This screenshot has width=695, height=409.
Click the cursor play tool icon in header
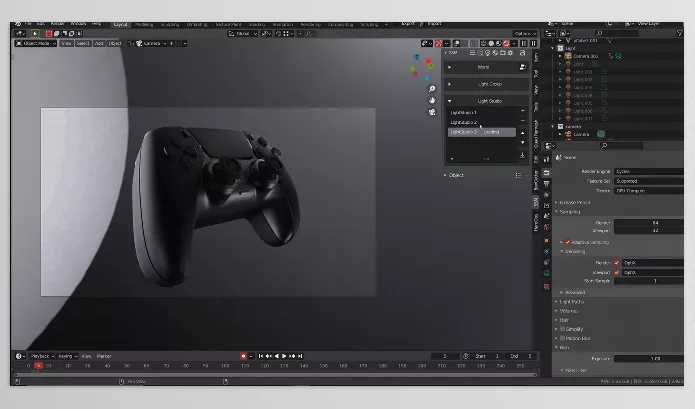click(x=35, y=34)
